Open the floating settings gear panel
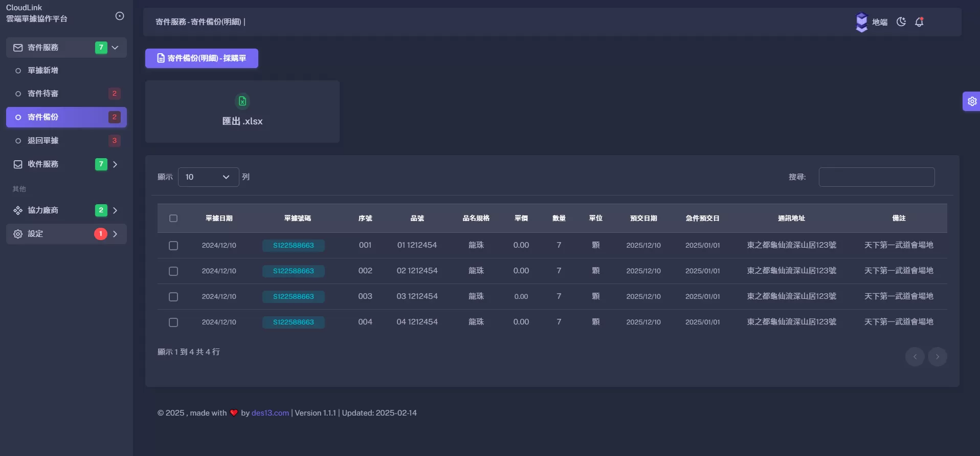 coord(972,101)
